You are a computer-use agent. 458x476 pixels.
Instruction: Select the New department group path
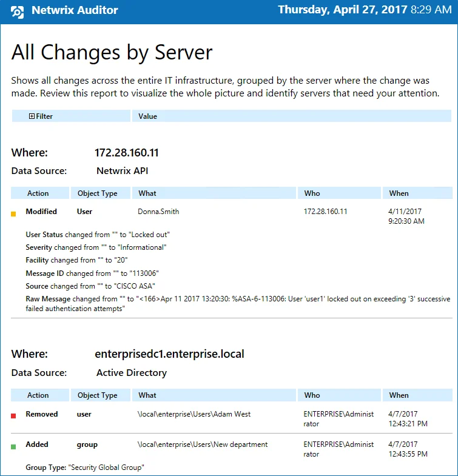[203, 444]
